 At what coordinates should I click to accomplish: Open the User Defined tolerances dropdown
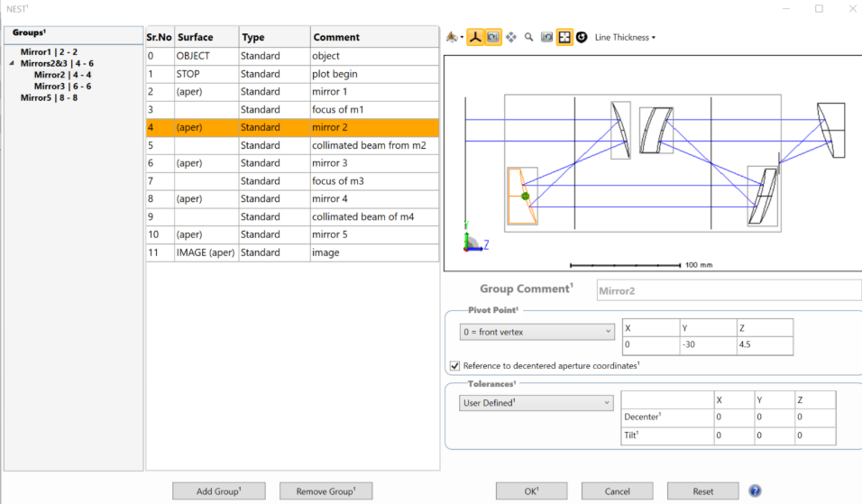[x=536, y=403]
